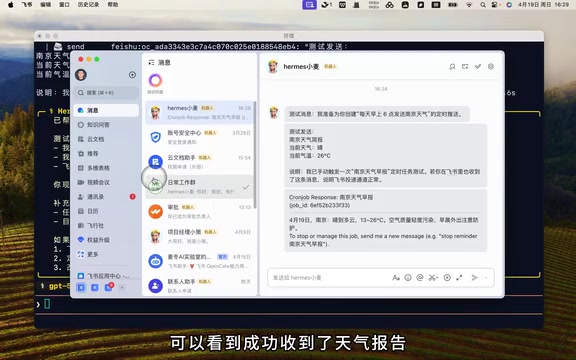This screenshot has height=360, width=576.
Task: Click the second workspace icon at bottom
Action: point(95,287)
